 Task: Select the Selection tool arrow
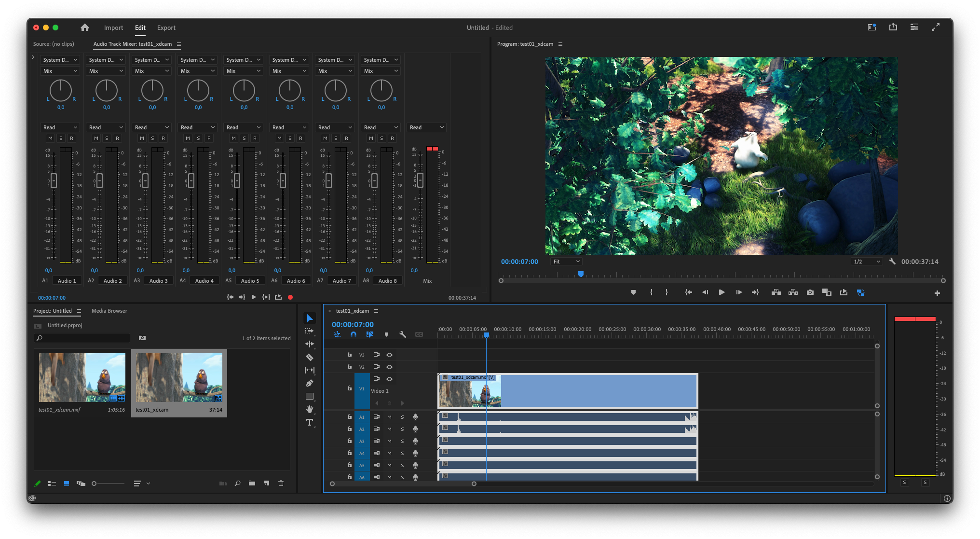tap(310, 318)
